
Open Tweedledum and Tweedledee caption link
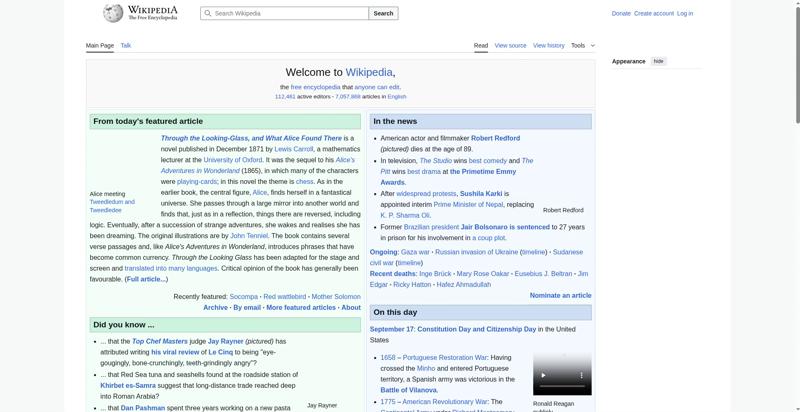112,206
